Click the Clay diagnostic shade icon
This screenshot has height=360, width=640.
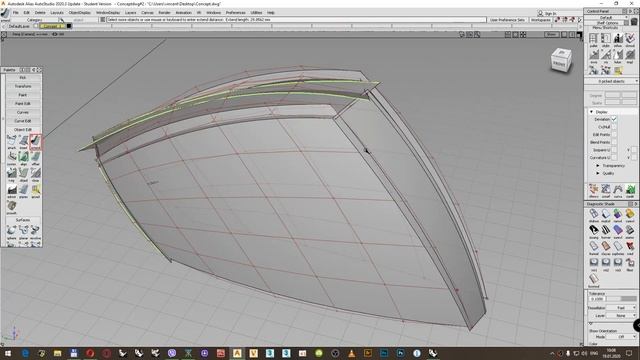pos(606,247)
